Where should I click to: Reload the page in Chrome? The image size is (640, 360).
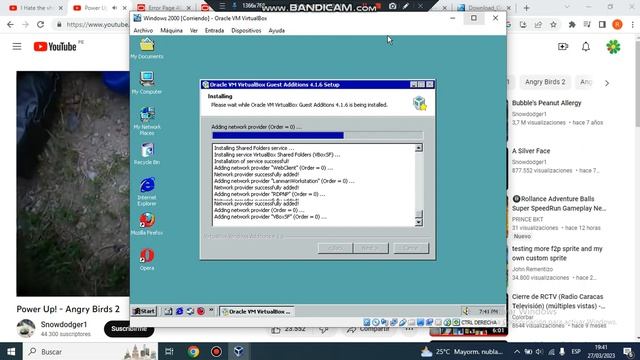[40, 24]
